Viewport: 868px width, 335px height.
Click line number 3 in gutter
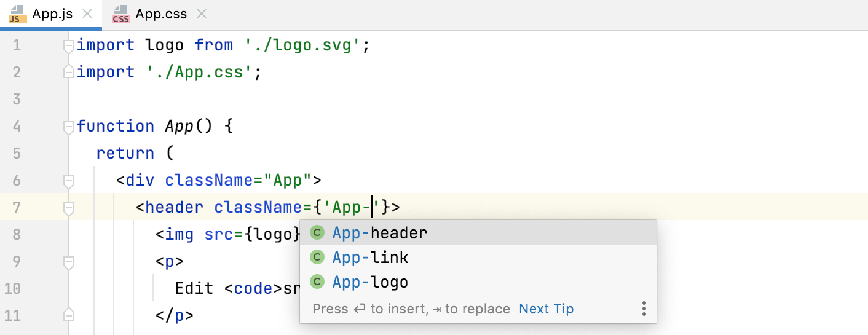17,100
